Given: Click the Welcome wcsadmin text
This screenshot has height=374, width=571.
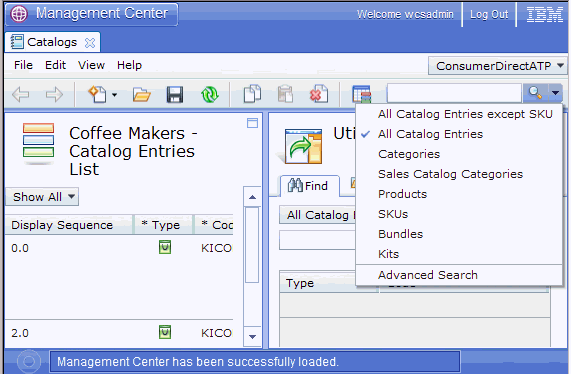Looking at the screenshot, I should (x=405, y=15).
